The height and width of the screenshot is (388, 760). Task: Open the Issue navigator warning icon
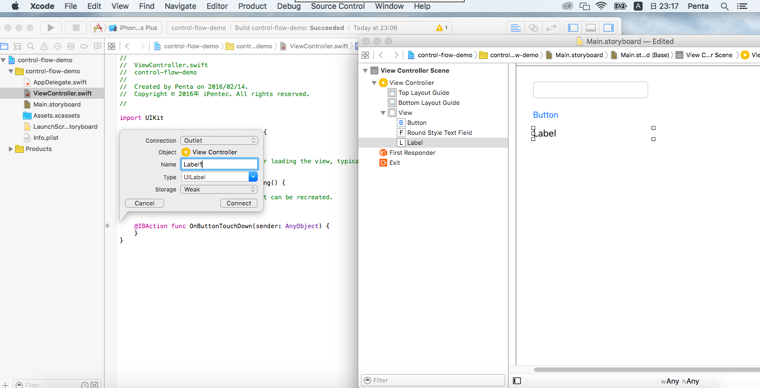click(x=44, y=47)
